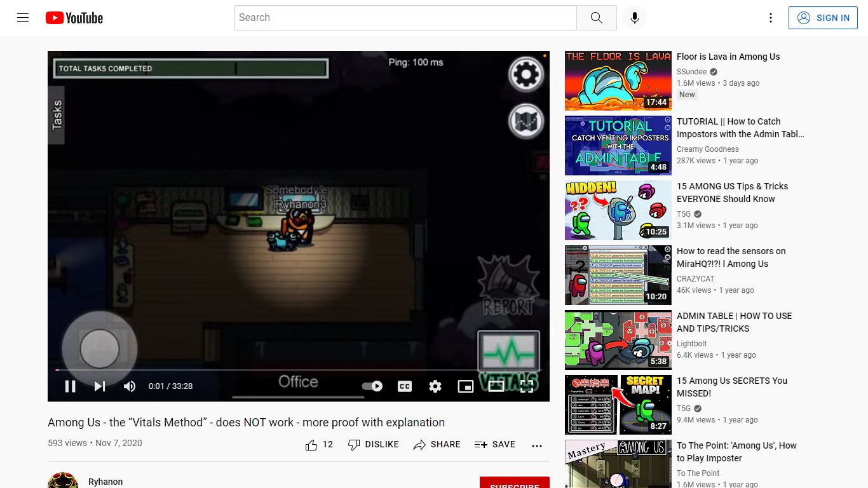This screenshot has height=488, width=868.
Task: Open the three-dot settings menu in header
Action: tap(771, 18)
